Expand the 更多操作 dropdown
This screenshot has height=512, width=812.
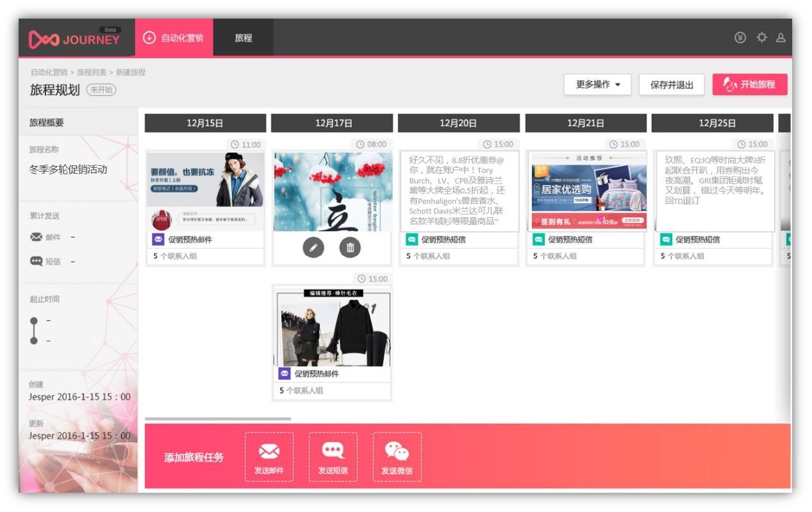597,85
